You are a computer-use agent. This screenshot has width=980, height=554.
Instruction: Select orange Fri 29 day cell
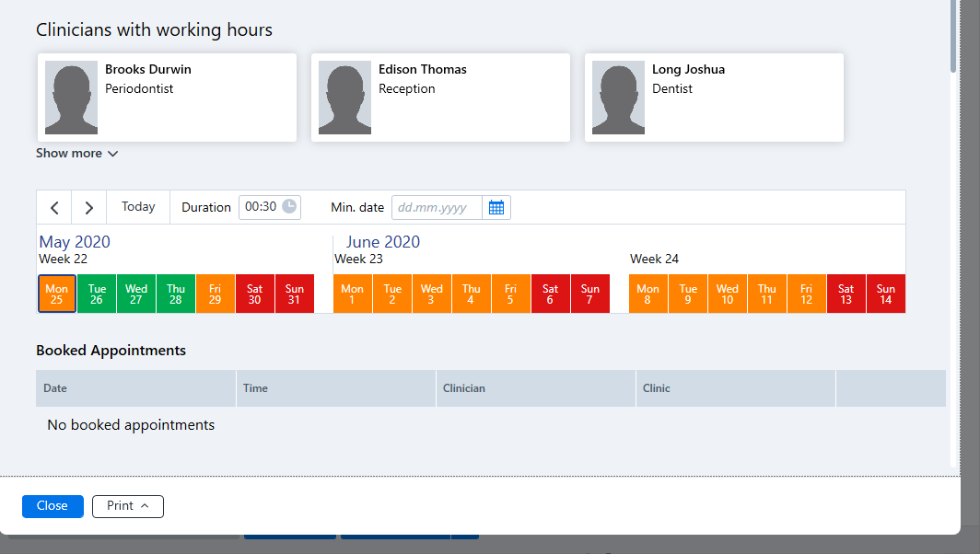(x=215, y=294)
